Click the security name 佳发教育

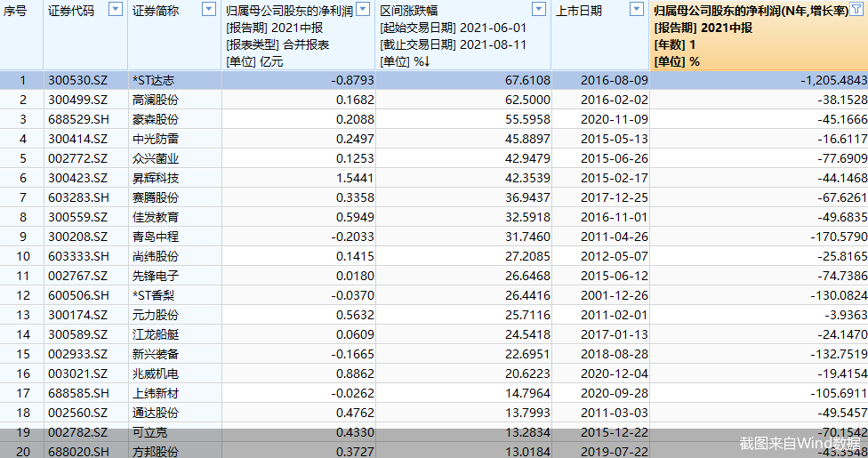point(156,217)
